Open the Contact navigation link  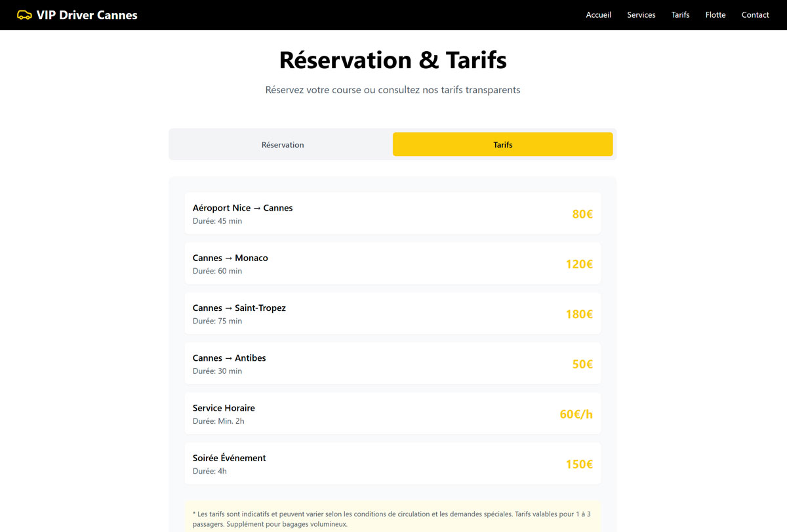755,15
